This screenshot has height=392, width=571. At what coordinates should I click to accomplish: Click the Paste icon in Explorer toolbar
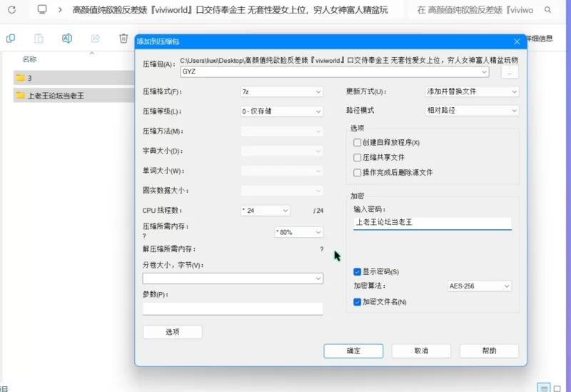[39, 39]
